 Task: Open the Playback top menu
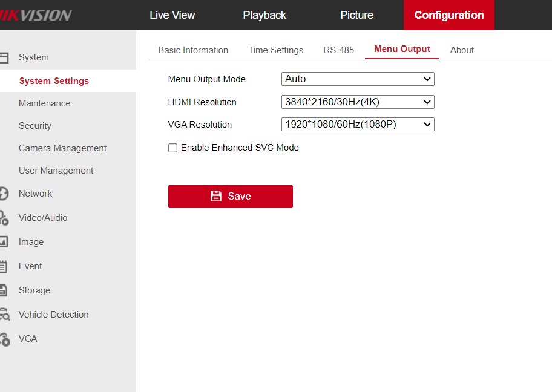(264, 15)
